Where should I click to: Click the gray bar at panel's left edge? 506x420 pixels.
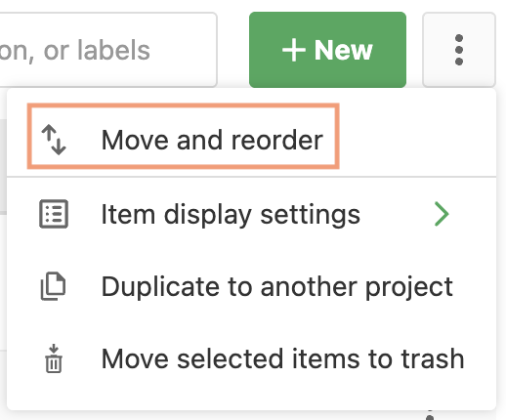[3, 166]
